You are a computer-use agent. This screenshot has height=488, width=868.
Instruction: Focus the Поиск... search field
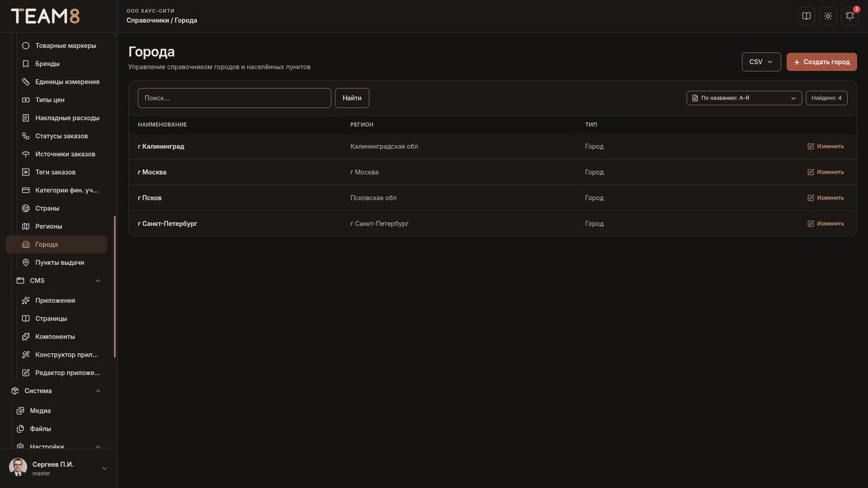(234, 98)
